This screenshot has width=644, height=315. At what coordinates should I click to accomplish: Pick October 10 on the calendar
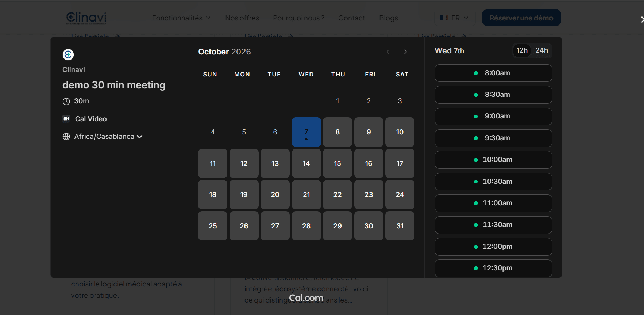[x=400, y=132]
